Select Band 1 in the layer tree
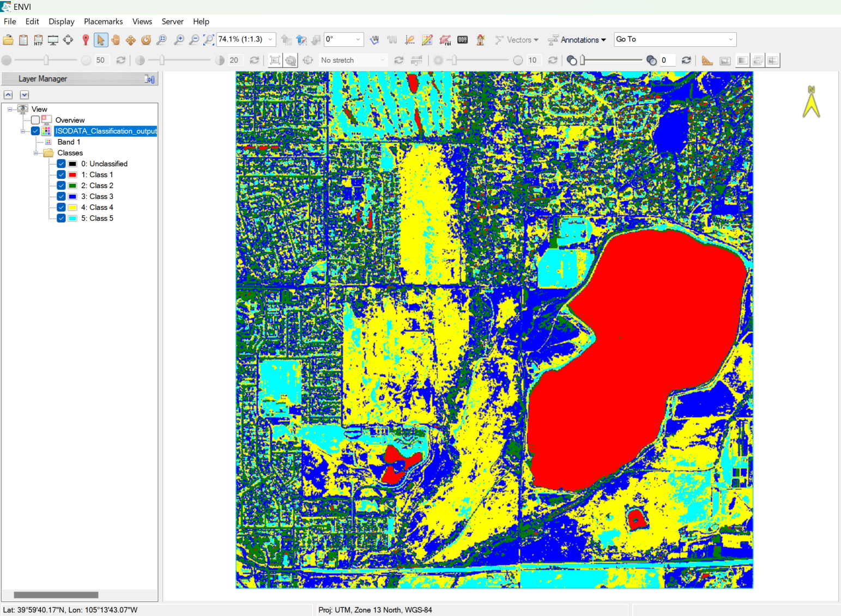The width and height of the screenshot is (841, 616). point(69,142)
